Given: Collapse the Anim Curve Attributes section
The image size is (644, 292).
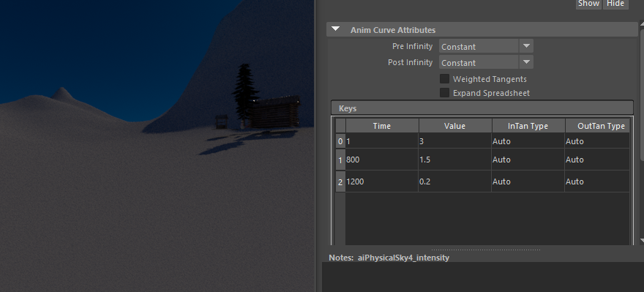Looking at the screenshot, I should point(336,29).
